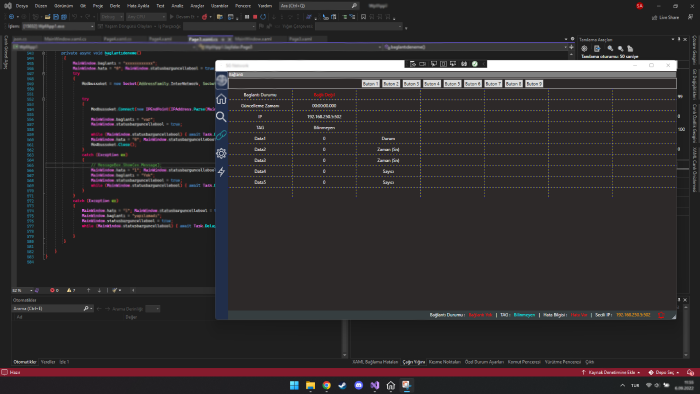Select the chain link connection icon in sidebar
This screenshot has width=700, height=394.
point(221,135)
